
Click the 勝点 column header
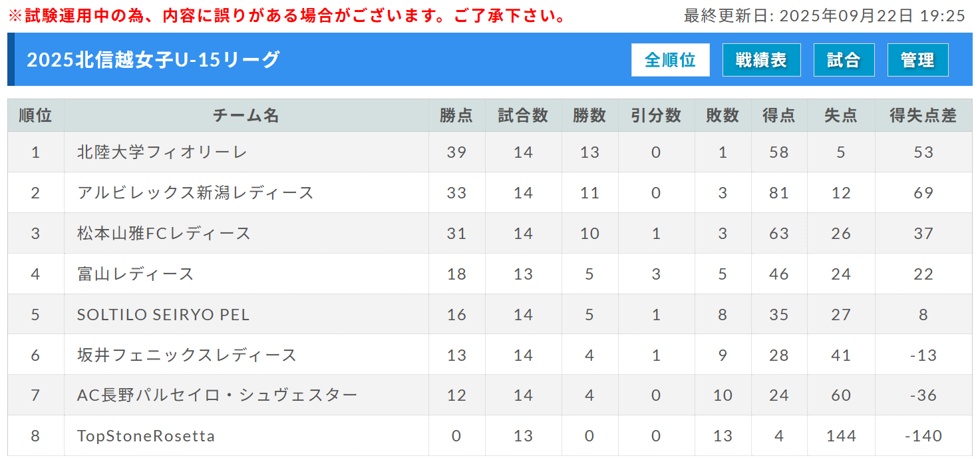coord(456,116)
